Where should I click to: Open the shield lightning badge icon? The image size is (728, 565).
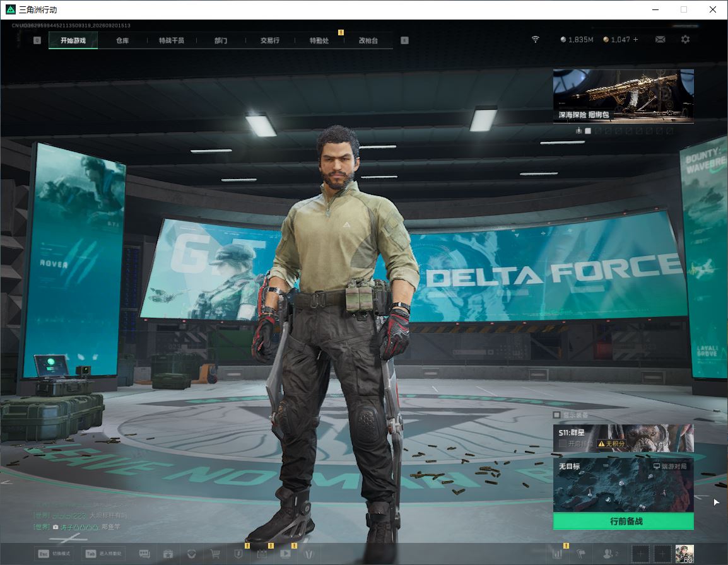tap(238, 554)
